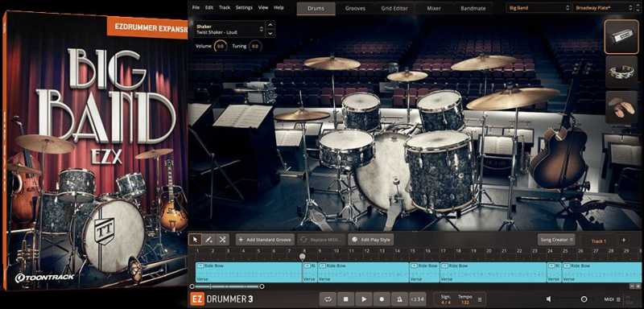Click the EZ Drummer 3 logo

click(x=222, y=299)
